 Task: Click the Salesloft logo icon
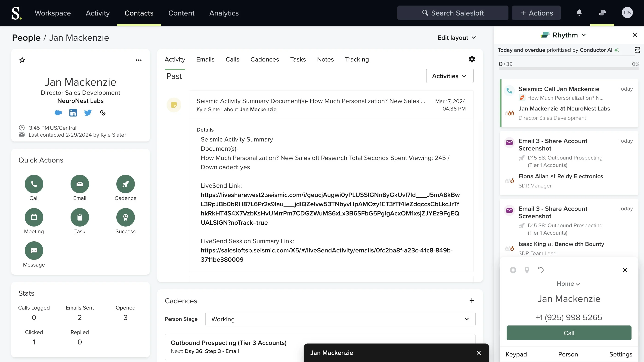click(x=16, y=13)
